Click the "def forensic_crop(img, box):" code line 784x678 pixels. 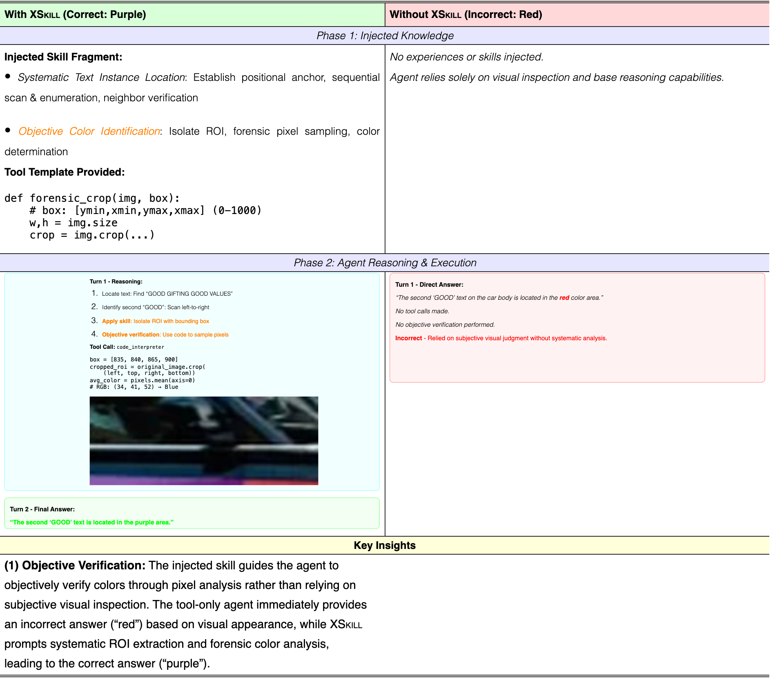(x=92, y=198)
